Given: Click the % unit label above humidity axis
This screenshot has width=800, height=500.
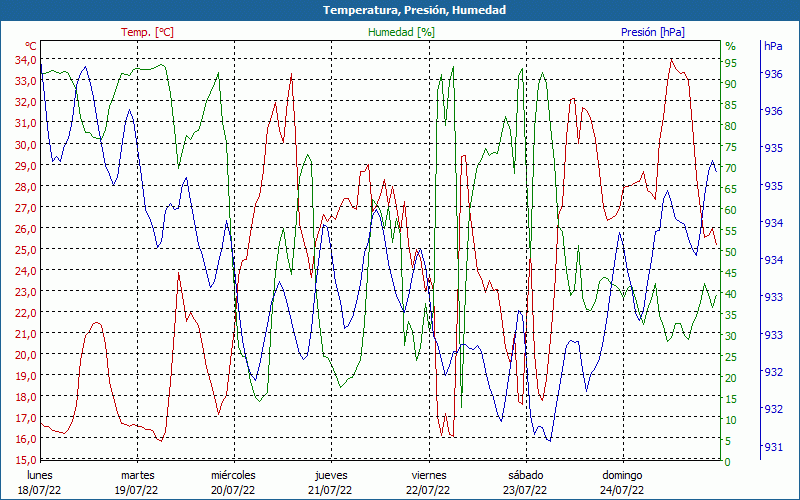Looking at the screenshot, I should tap(731, 46).
